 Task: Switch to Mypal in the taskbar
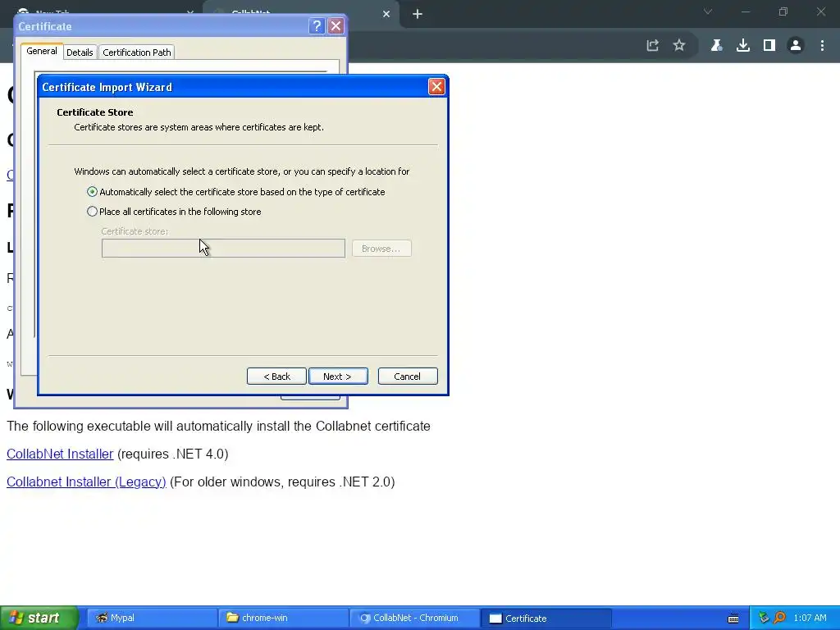click(x=152, y=619)
